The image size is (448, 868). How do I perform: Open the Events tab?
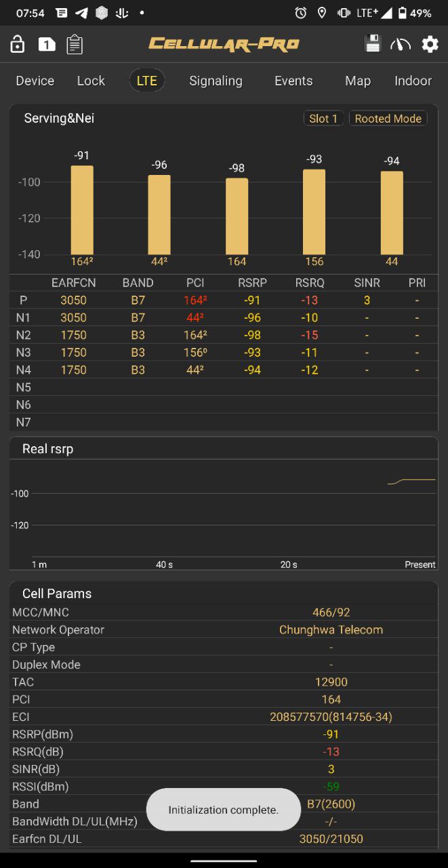pyautogui.click(x=293, y=81)
